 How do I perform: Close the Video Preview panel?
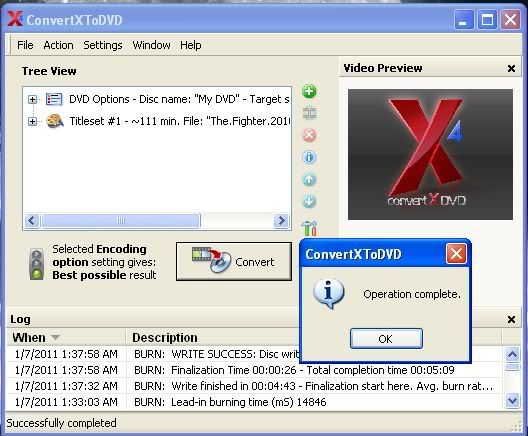[x=511, y=68]
